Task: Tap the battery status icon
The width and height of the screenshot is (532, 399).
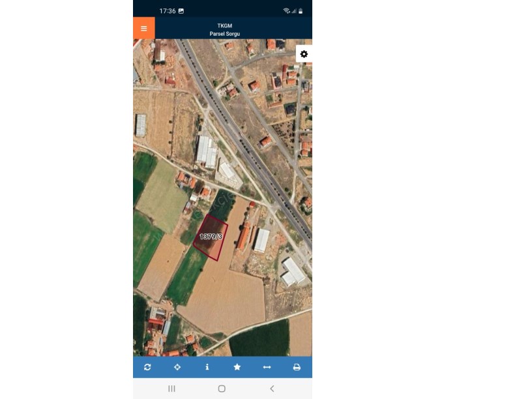Action: tap(301, 11)
